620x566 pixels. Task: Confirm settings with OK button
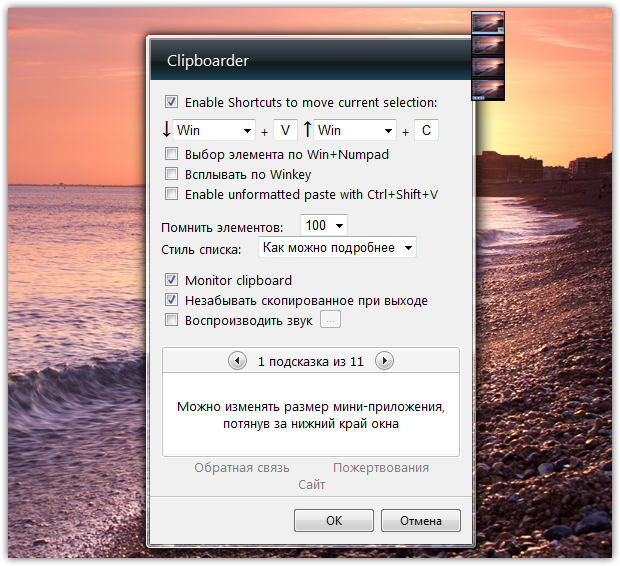[334, 521]
